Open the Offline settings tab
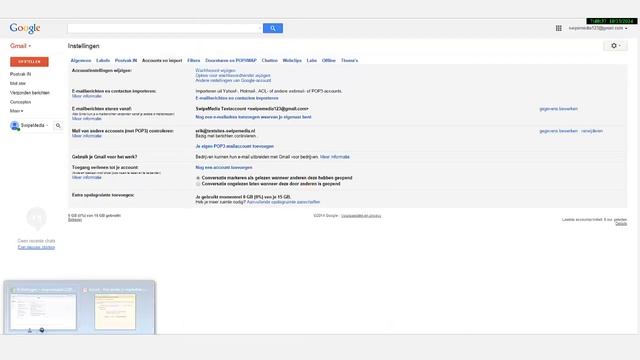 click(329, 60)
